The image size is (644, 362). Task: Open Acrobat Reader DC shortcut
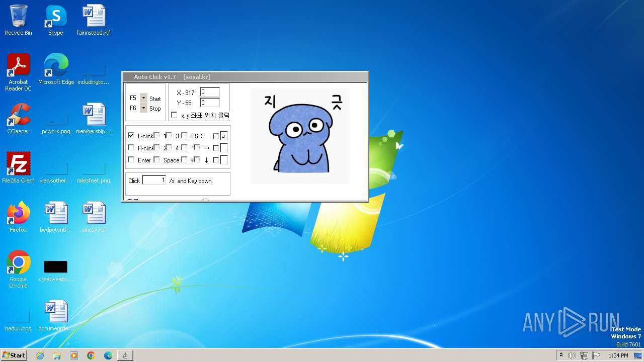coord(18,72)
